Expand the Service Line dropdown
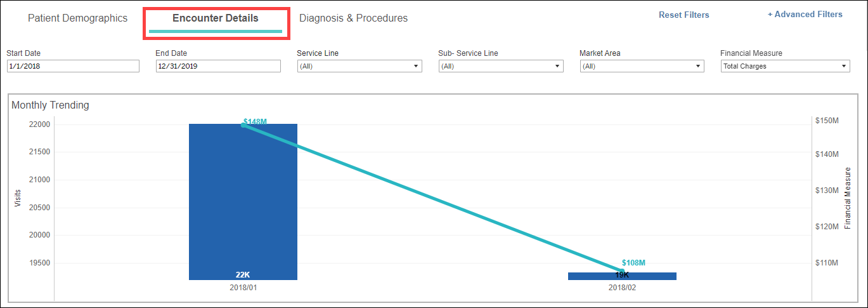The image size is (868, 308). 360,66
